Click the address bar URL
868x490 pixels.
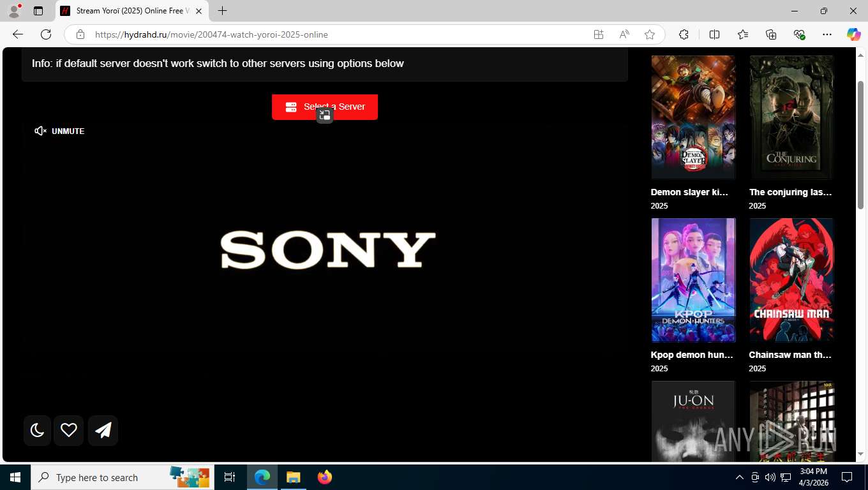point(211,34)
